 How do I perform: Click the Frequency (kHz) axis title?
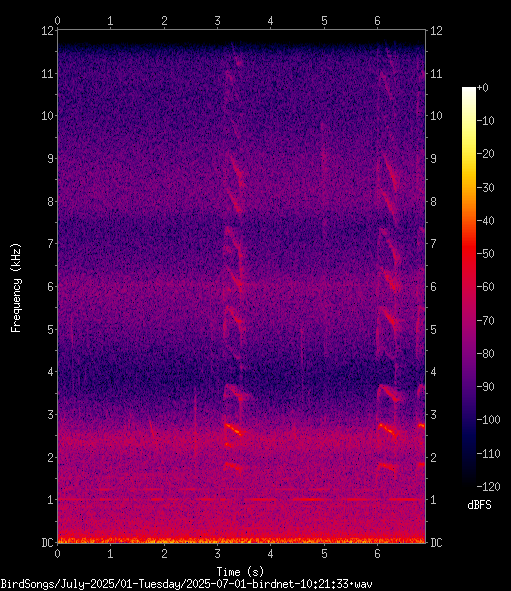pyautogui.click(x=16, y=288)
